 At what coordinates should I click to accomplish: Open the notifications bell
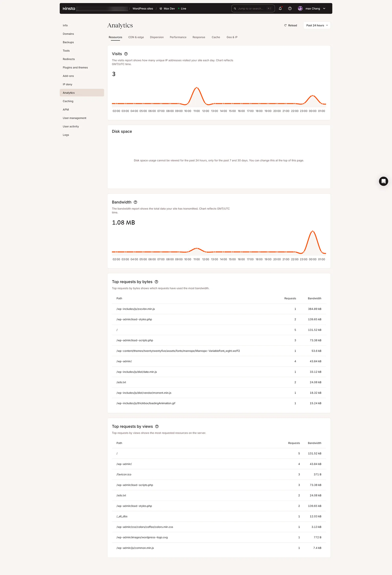280,8
